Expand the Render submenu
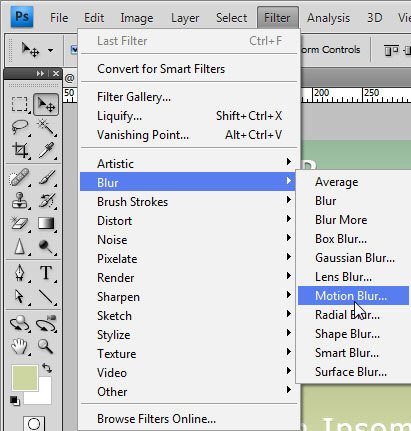The width and height of the screenshot is (411, 431). pos(189,278)
